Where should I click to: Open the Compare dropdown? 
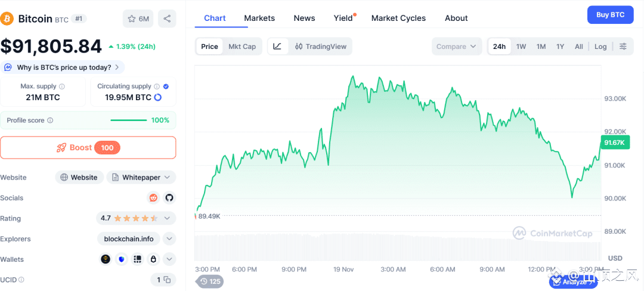point(457,47)
